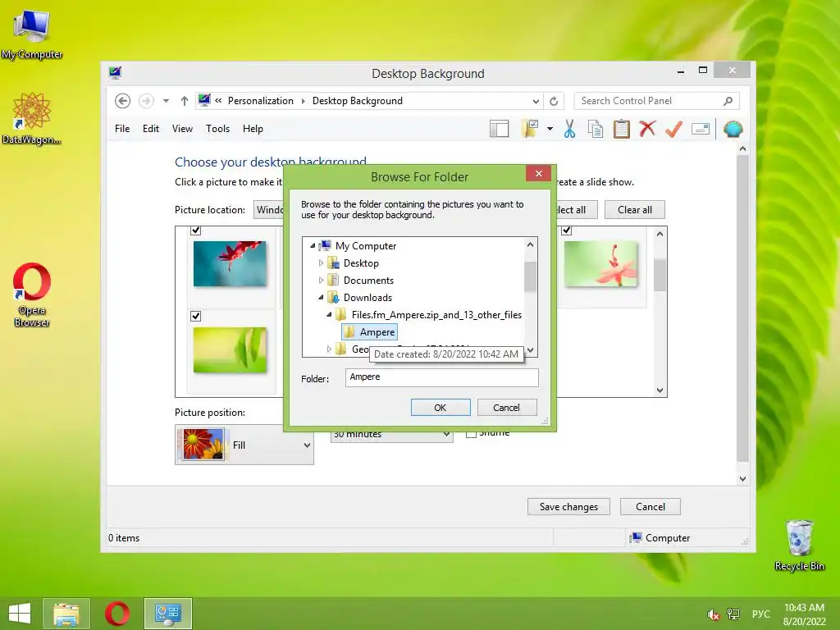Open the Tools menu
This screenshot has height=630, width=840.
coord(217,129)
